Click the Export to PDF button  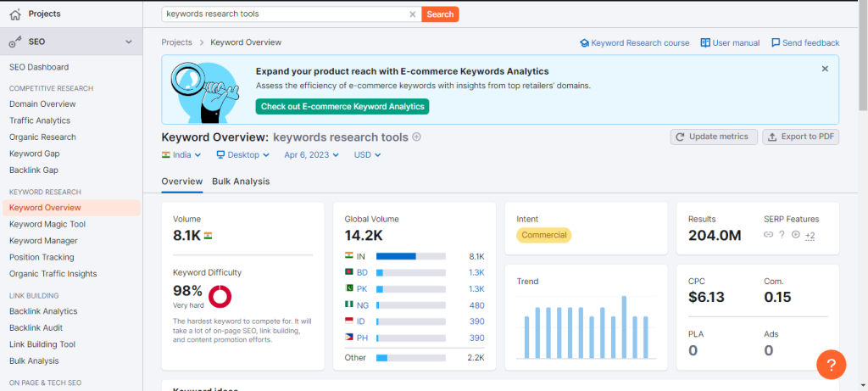[x=800, y=137]
